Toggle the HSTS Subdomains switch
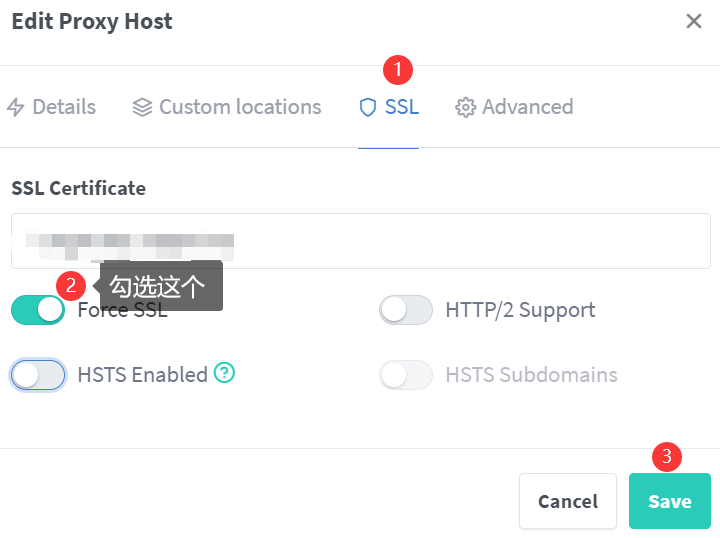Screen dimensions: 720x538 (x=406, y=375)
